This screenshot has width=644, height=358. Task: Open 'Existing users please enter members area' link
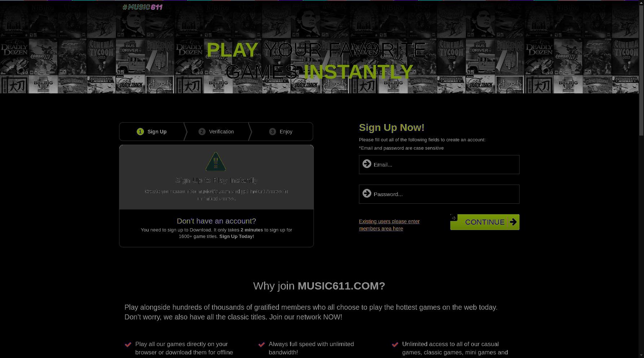[389, 225]
